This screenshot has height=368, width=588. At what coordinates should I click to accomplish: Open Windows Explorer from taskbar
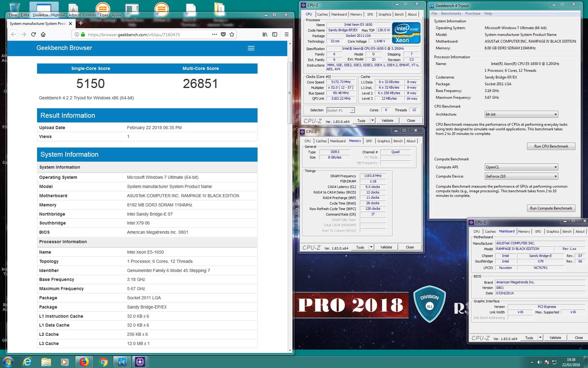click(46, 362)
